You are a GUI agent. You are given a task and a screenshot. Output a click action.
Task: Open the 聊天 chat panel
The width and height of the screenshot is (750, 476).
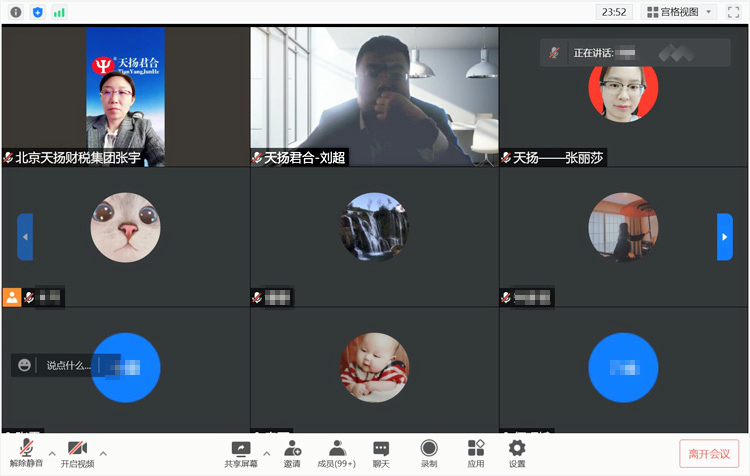381,453
